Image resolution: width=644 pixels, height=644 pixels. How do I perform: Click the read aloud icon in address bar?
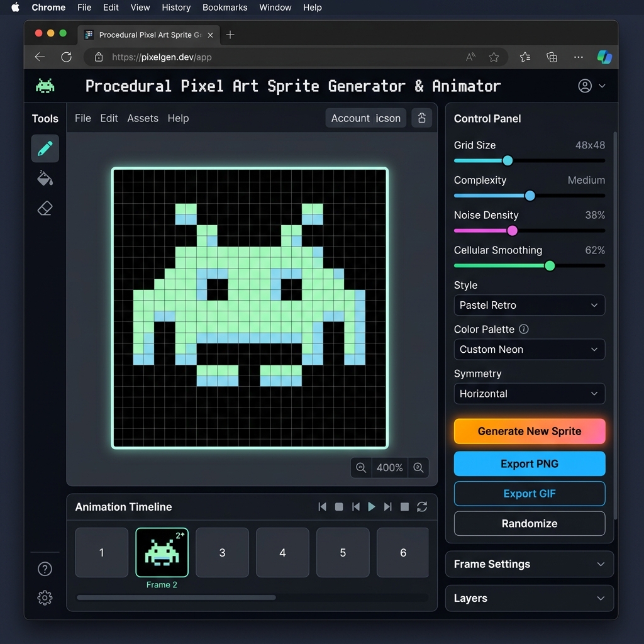(x=470, y=57)
